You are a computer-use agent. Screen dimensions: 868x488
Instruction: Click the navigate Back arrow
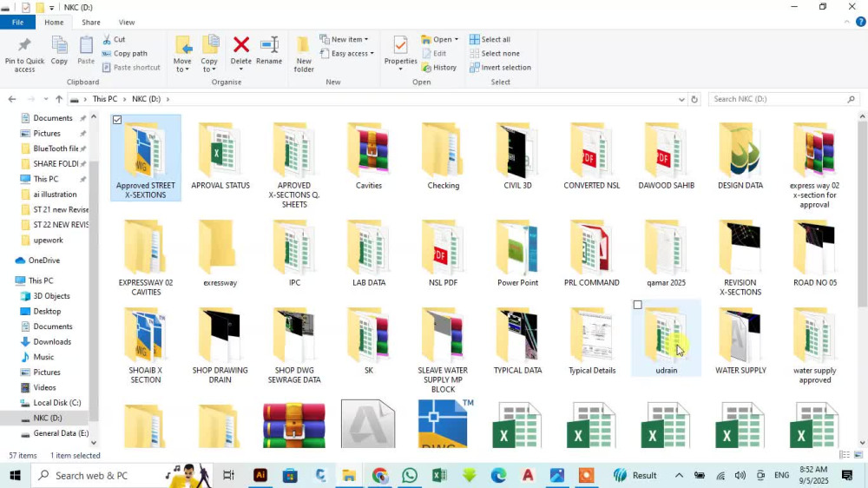(x=12, y=99)
